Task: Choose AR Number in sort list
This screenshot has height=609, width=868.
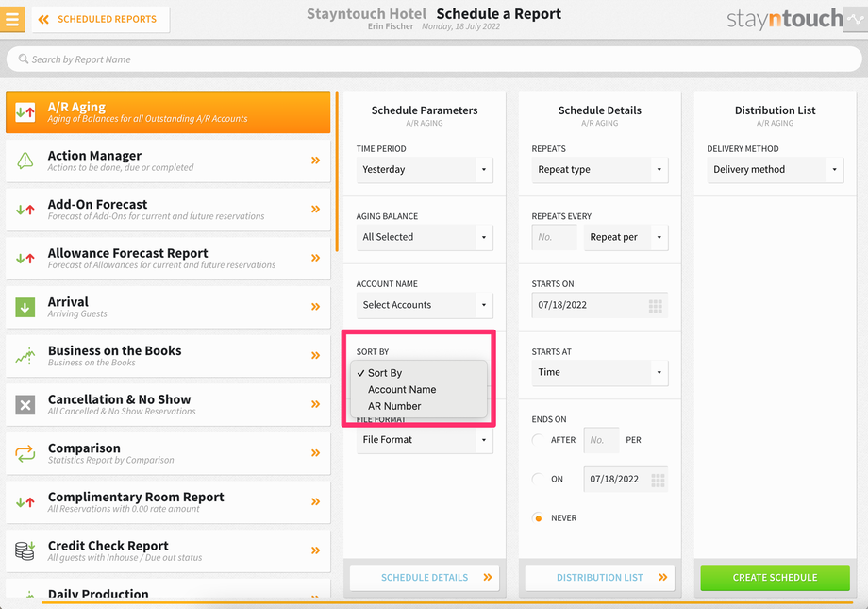Action: 419,406
